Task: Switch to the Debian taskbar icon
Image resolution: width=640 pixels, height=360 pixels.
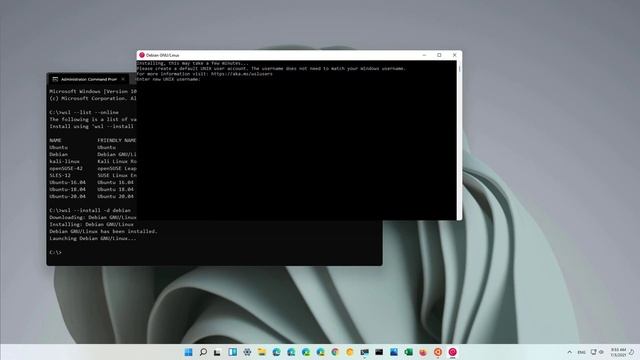Action: point(453,352)
